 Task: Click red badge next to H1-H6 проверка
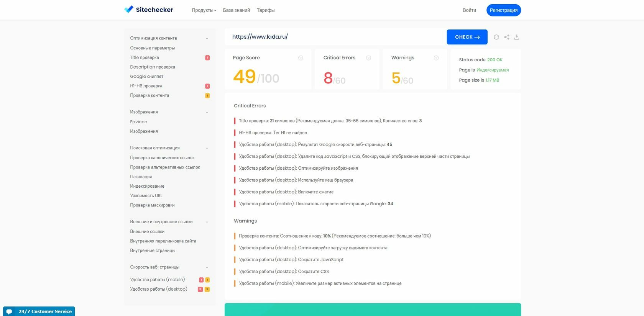coord(207,86)
